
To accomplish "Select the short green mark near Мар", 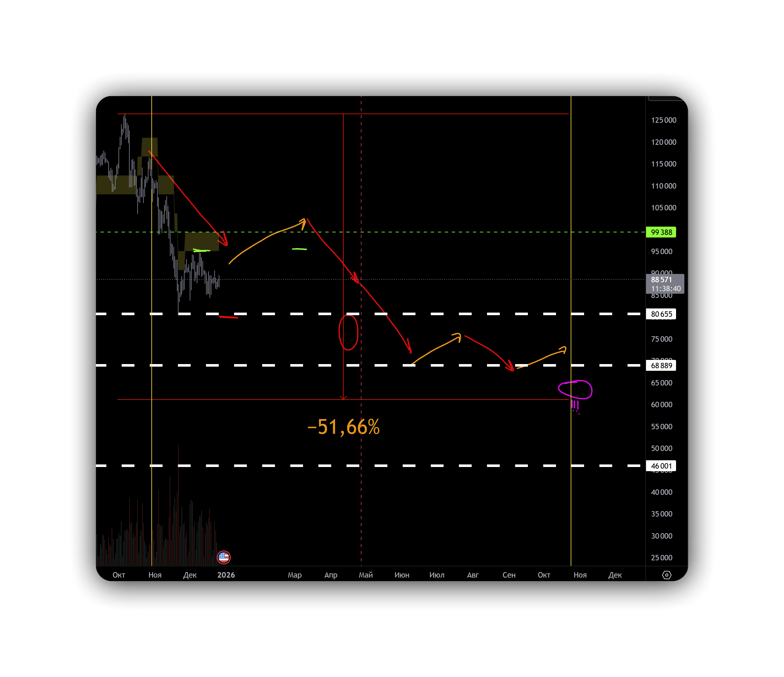I will 299,249.
